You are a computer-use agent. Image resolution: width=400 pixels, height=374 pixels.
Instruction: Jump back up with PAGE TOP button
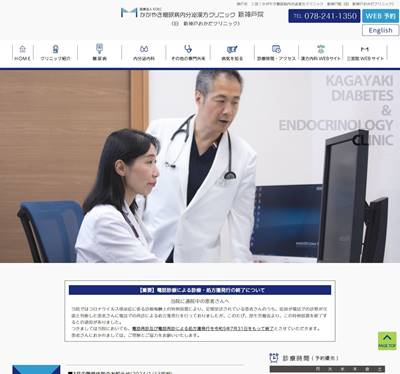(387, 341)
